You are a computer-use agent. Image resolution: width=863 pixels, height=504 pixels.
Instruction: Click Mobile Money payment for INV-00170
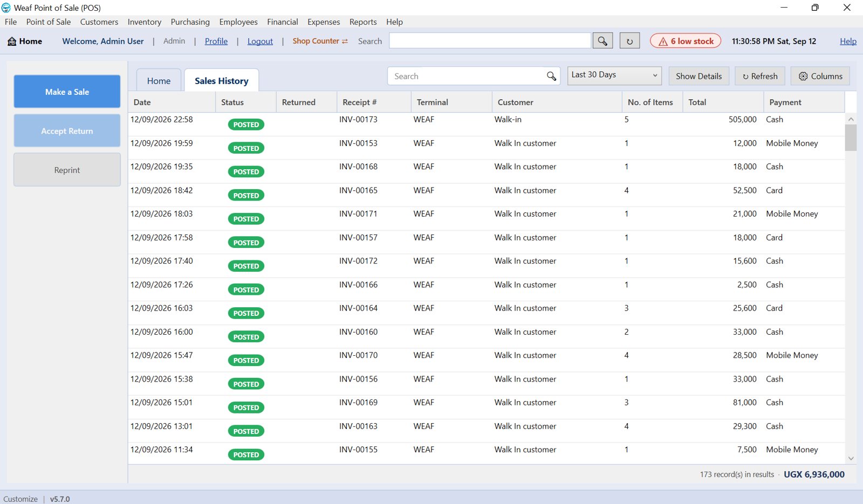click(792, 355)
